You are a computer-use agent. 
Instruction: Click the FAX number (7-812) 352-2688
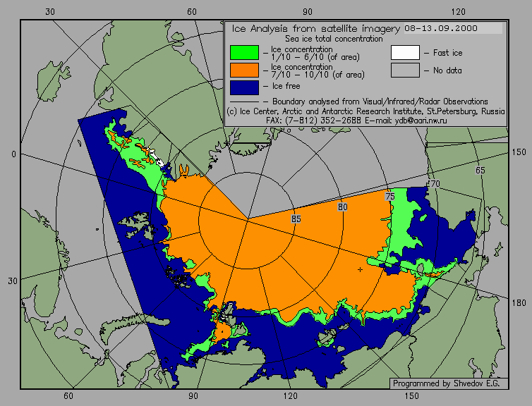(x=322, y=121)
